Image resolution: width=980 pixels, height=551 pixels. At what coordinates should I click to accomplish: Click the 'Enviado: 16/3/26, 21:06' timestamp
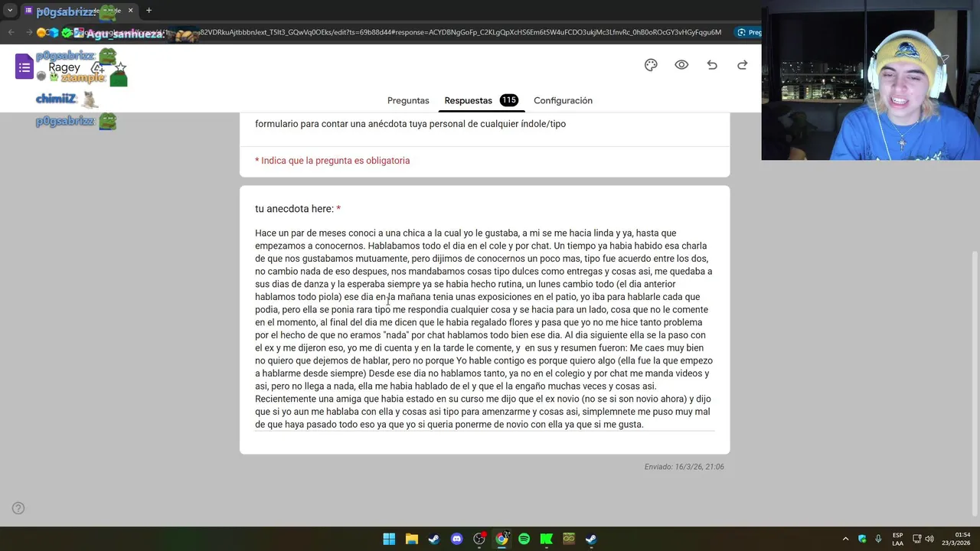(684, 467)
